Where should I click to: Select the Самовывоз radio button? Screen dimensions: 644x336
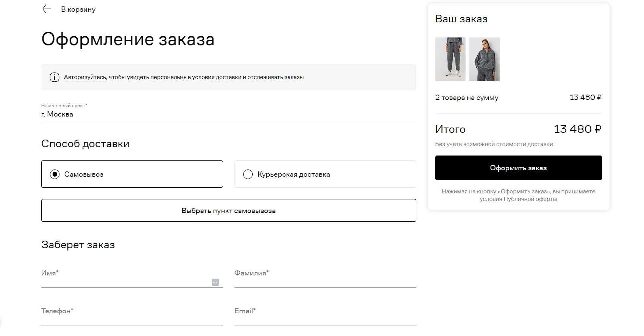55,174
